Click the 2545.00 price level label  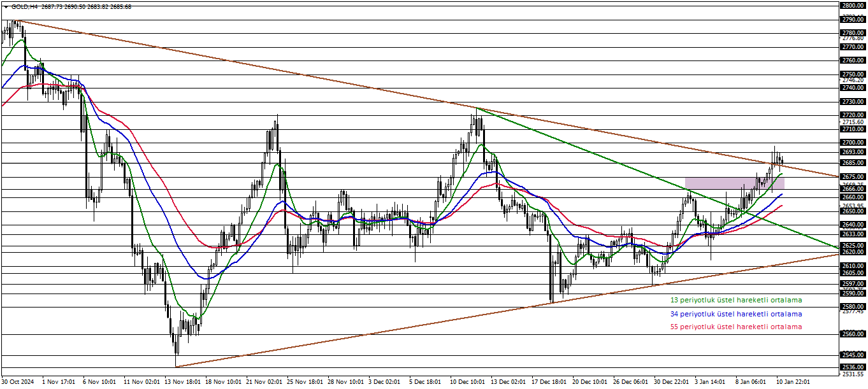pyautogui.click(x=852, y=355)
